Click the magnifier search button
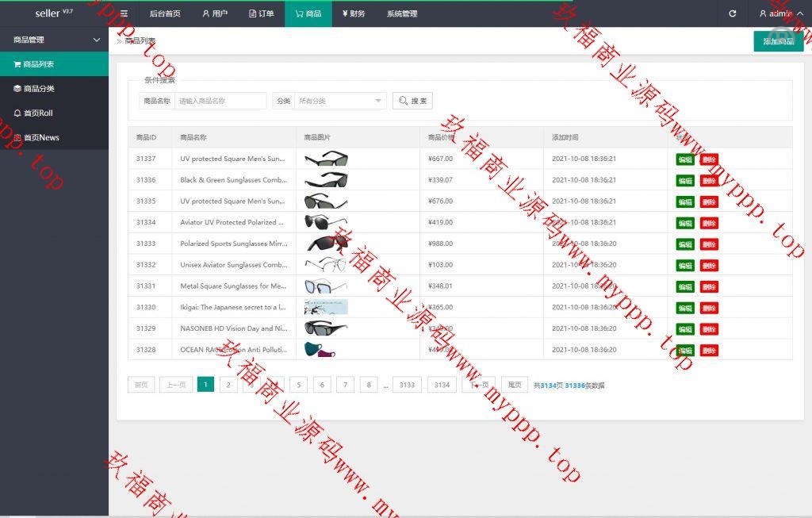812x518 pixels. click(x=412, y=101)
